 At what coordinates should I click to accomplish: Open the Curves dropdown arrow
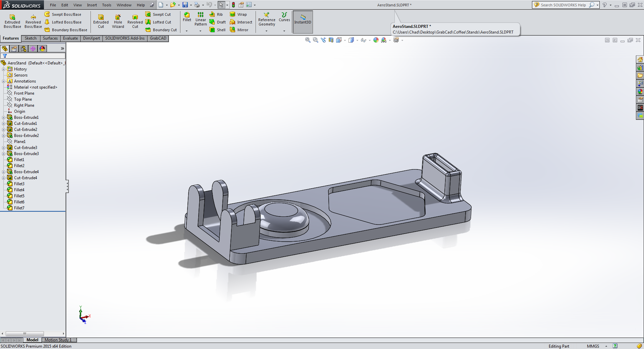(284, 31)
